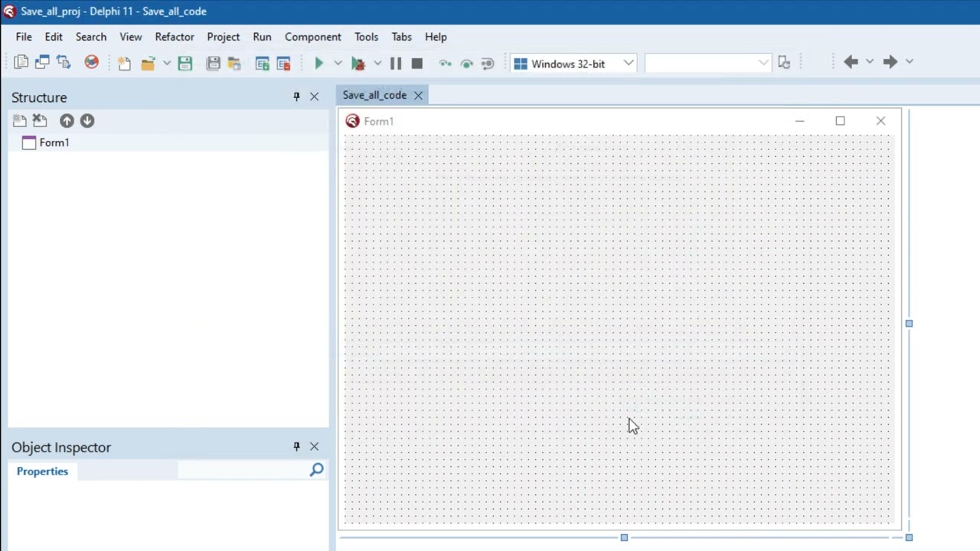980x551 pixels.
Task: Click the Back navigation arrow
Action: [x=851, y=62]
